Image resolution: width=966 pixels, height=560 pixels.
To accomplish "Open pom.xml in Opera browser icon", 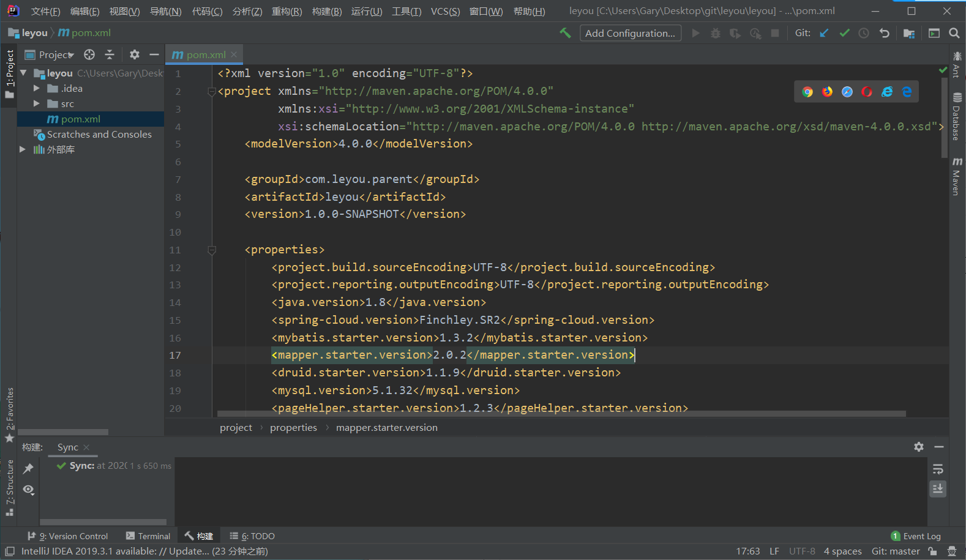I will tap(867, 92).
